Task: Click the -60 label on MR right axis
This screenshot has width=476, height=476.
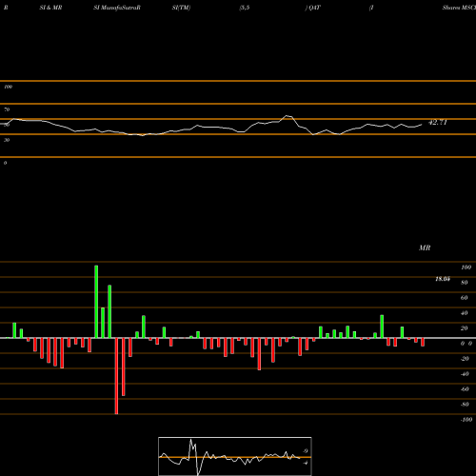Action: 465,389
